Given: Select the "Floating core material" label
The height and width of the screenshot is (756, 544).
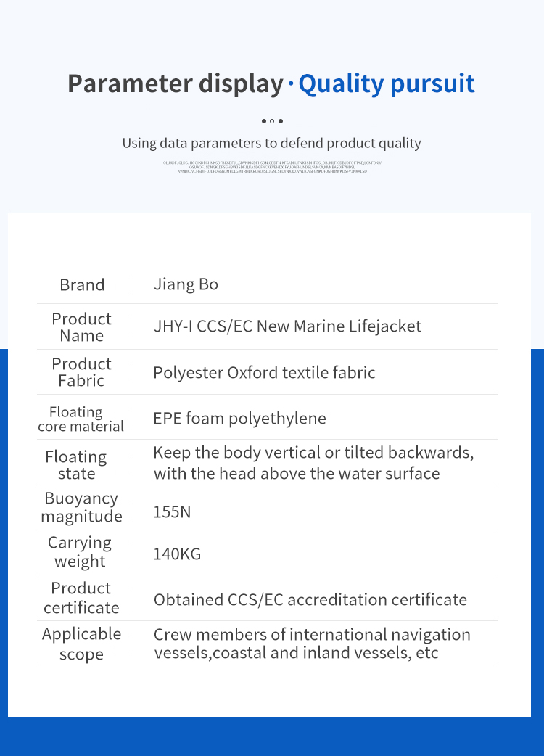Looking at the screenshot, I should (x=81, y=419).
